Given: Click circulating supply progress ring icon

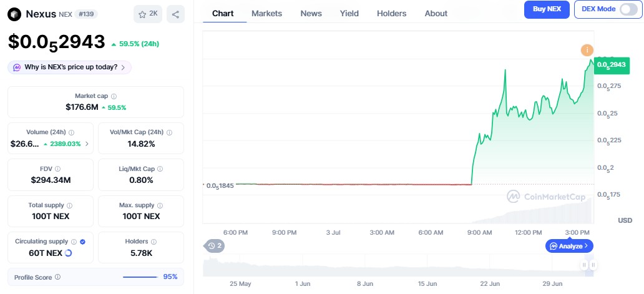Looking at the screenshot, I should (x=69, y=253).
